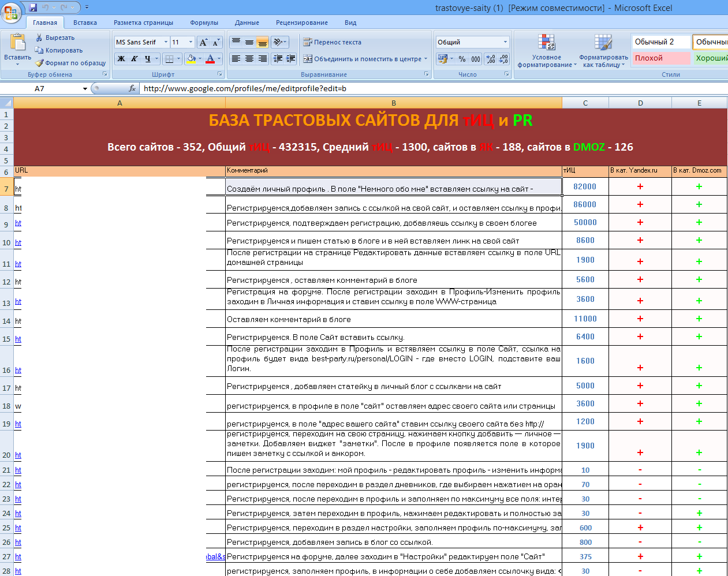Align cell text to vertical middle

(x=249, y=42)
